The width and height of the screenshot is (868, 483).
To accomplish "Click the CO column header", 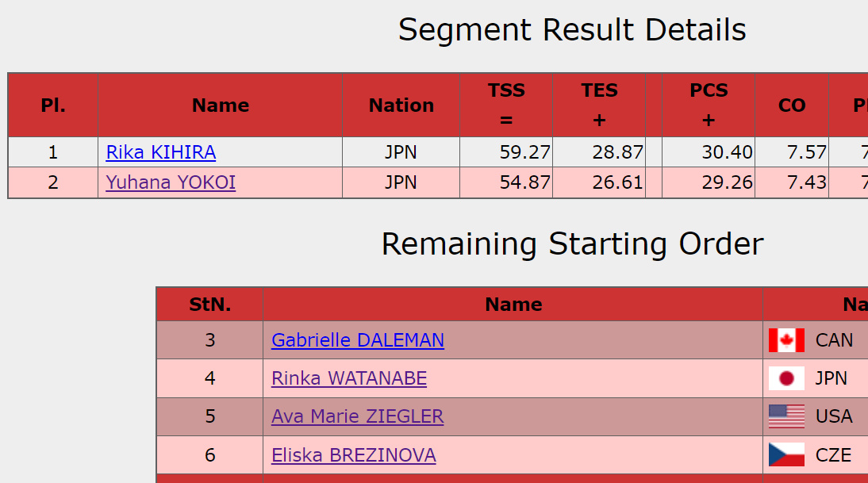I will click(x=792, y=105).
